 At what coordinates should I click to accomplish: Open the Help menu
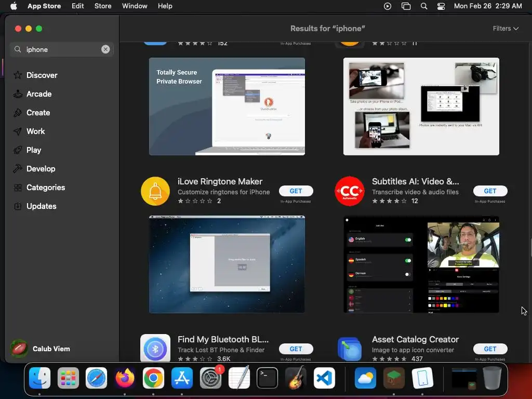point(165,6)
